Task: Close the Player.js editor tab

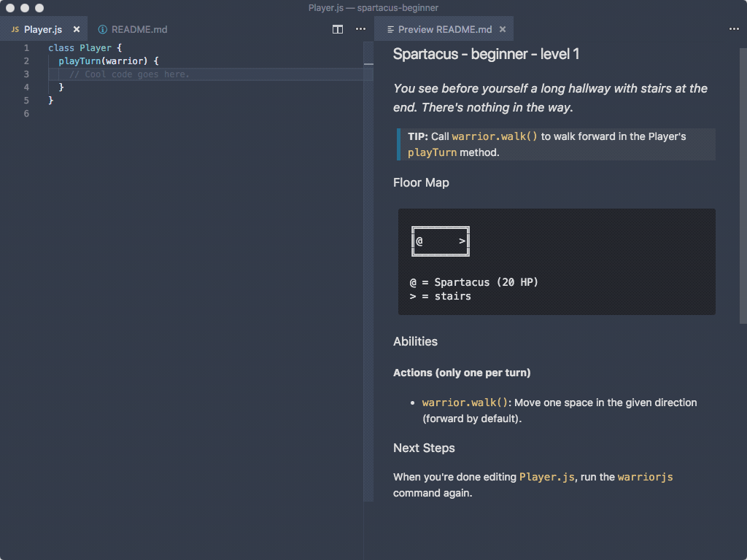Action: pos(77,30)
